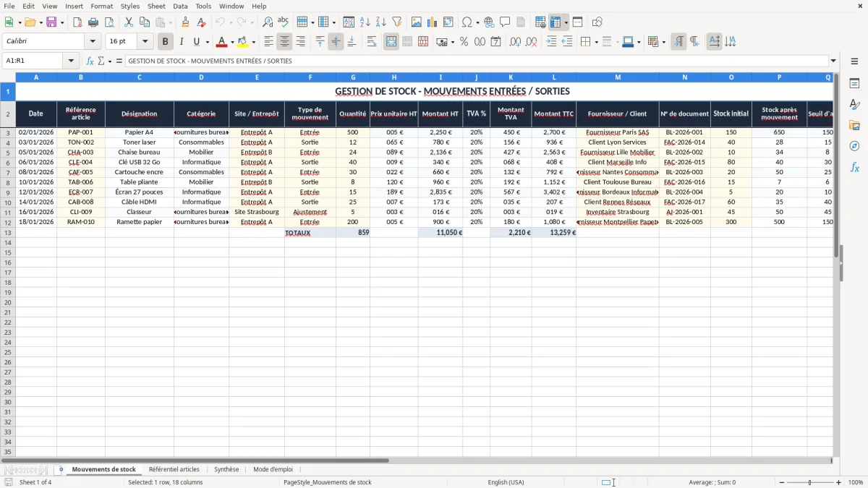Screen dimensions: 868x488
Task: Click the Font Color red A swatch
Action: pos(222,42)
